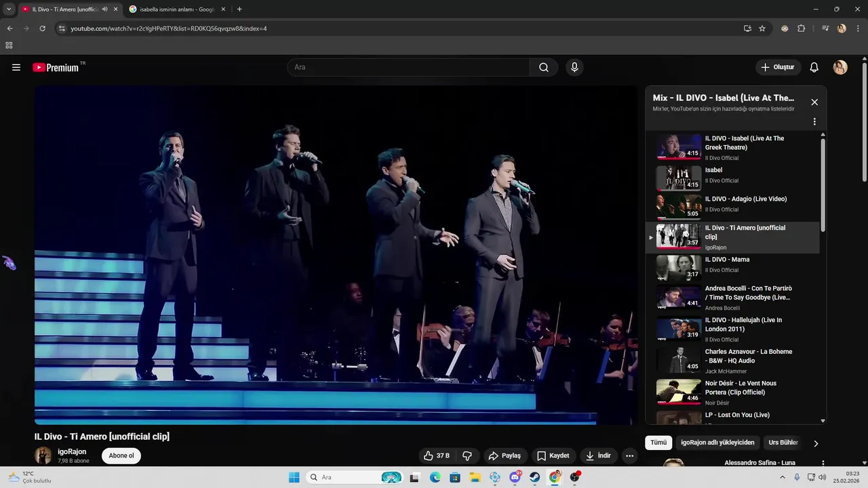Open Mix playlist options menu

(814, 122)
